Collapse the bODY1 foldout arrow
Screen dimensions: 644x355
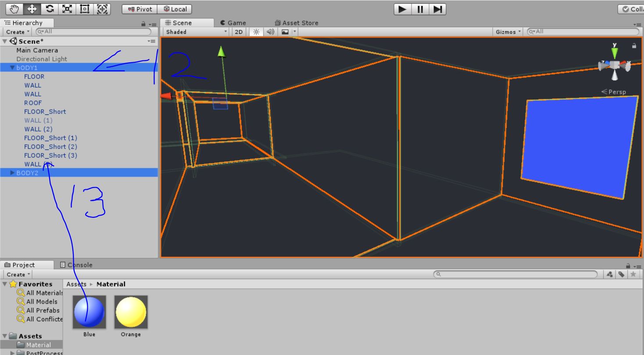[12, 67]
